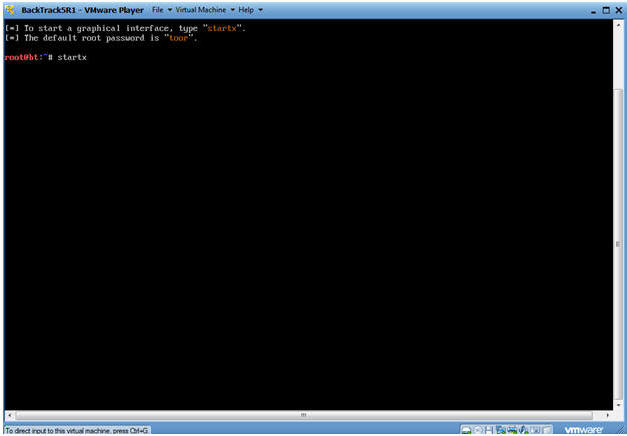Click the typed startx command at prompt
Viewport: 627px width, 436px height.
(72, 57)
